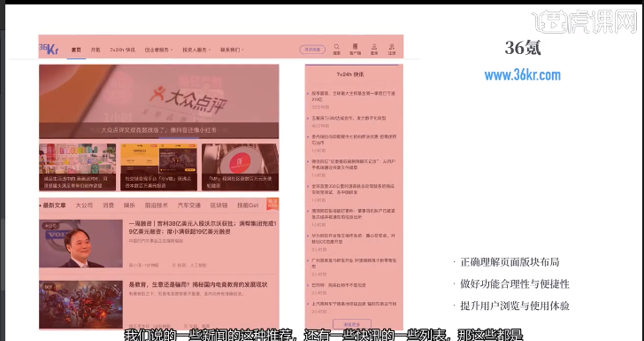Click the 7x24h 快讯 sidebar heading
The height and width of the screenshot is (341, 644).
(350, 74)
